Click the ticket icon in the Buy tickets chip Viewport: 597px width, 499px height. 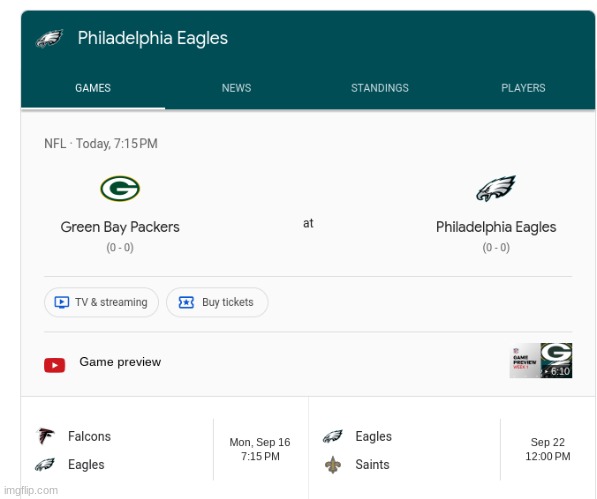(186, 302)
